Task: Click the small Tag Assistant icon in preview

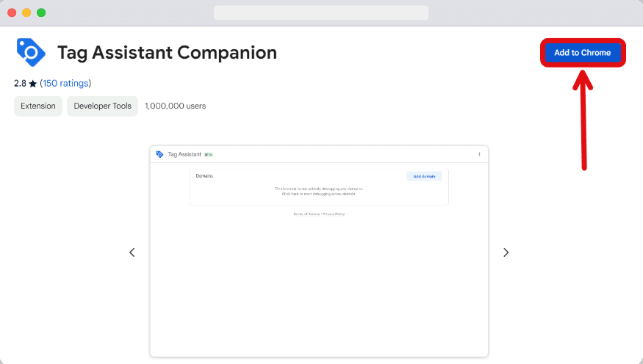Action: point(159,154)
